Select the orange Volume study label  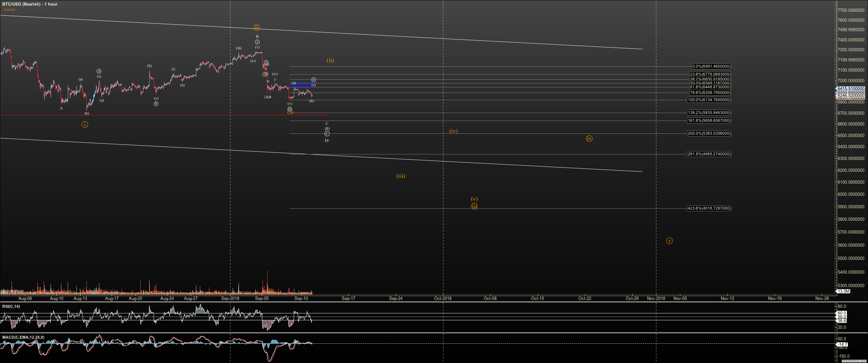click(9, 10)
